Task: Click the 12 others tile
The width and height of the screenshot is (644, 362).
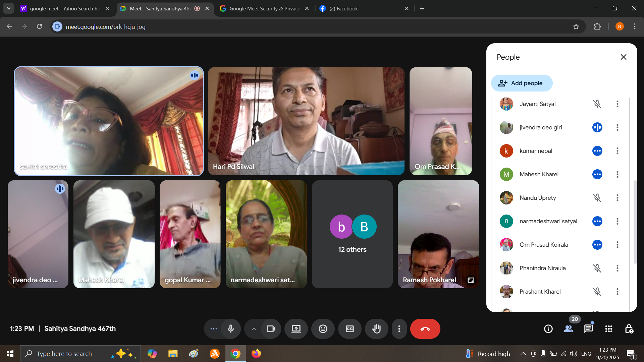Action: point(352,234)
